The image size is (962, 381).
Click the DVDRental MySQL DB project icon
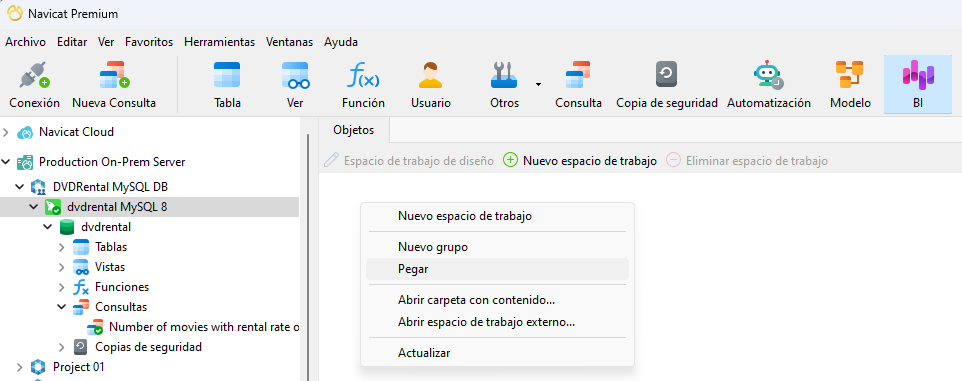click(x=38, y=187)
